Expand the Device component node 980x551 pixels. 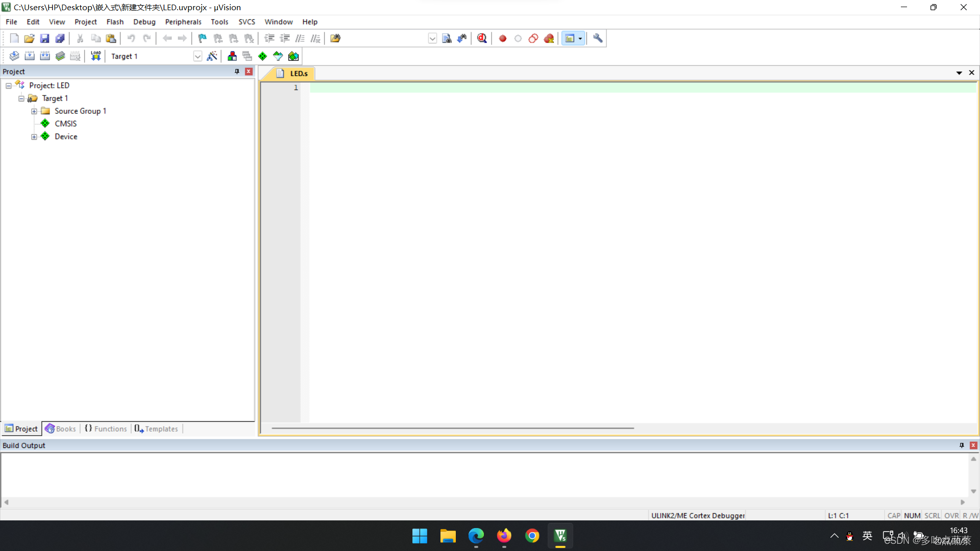coord(34,137)
